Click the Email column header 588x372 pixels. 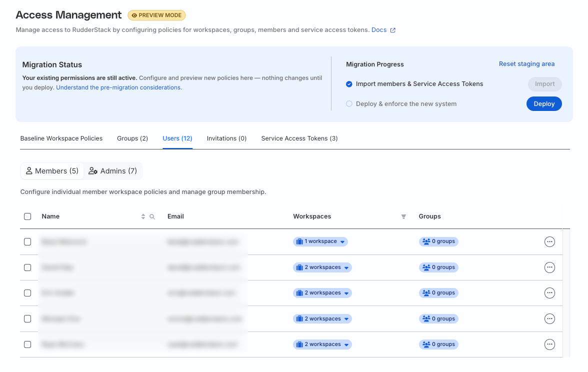coord(175,216)
